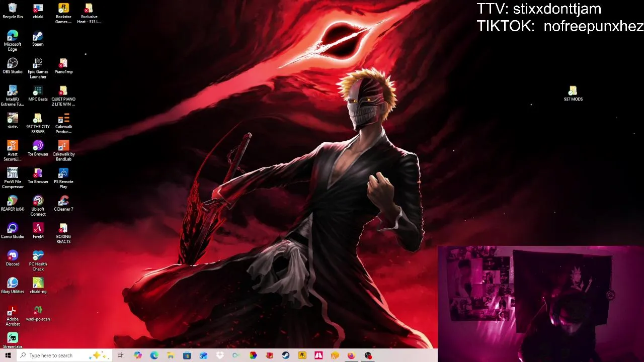This screenshot has width=644, height=362.
Task: Open the Windows Start menu
Action: click(x=8, y=355)
